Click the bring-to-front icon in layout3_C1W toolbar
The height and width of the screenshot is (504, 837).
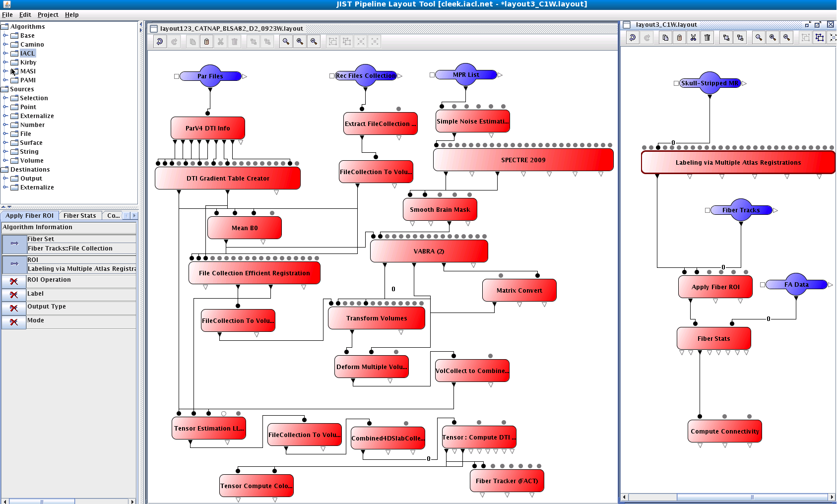click(x=726, y=38)
